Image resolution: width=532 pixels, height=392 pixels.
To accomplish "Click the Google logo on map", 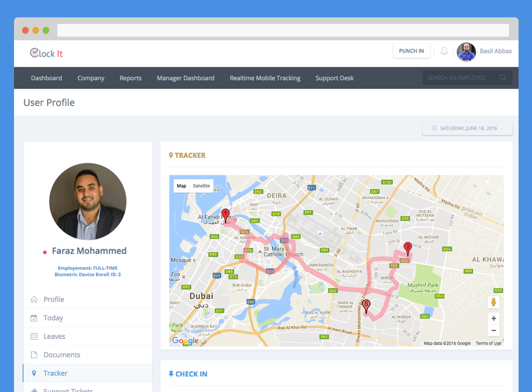I will point(185,340).
